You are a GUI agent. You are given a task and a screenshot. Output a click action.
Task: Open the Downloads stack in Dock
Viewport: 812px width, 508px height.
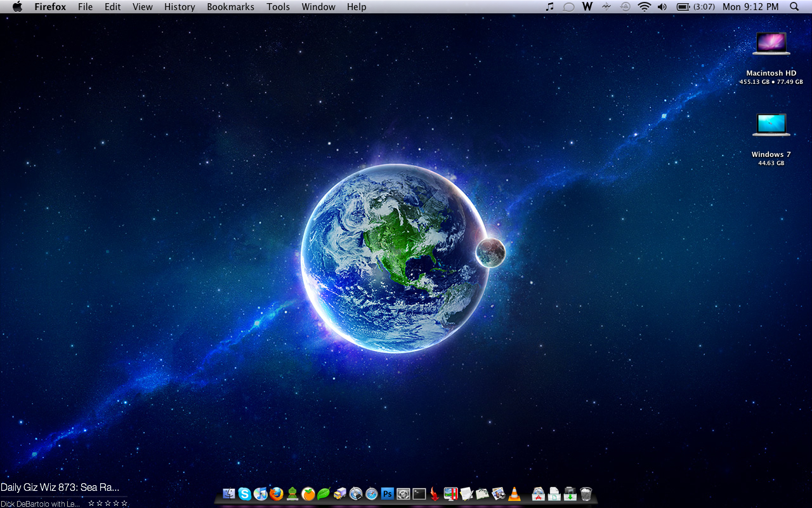pos(570,493)
